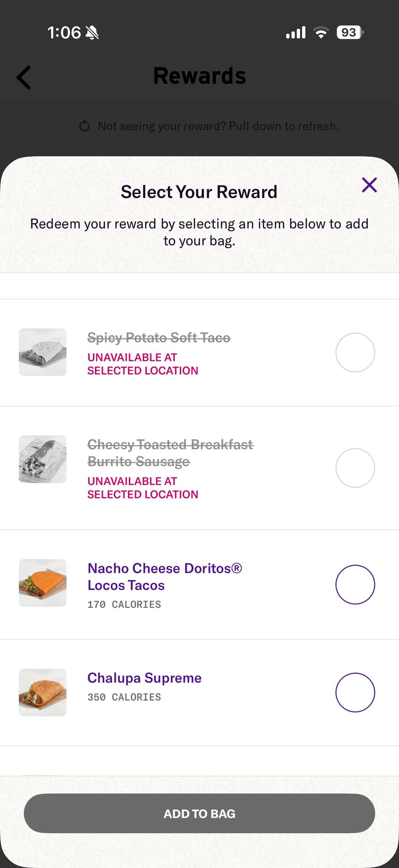399x868 pixels.
Task: Tap the Spicy Potato Soft Taco thumbnail
Action: 43,352
